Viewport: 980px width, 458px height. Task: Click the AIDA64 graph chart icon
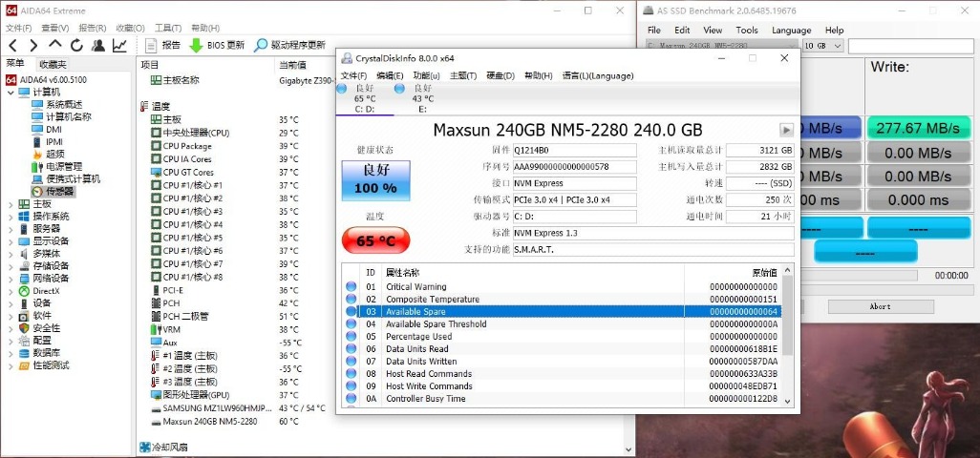119,45
